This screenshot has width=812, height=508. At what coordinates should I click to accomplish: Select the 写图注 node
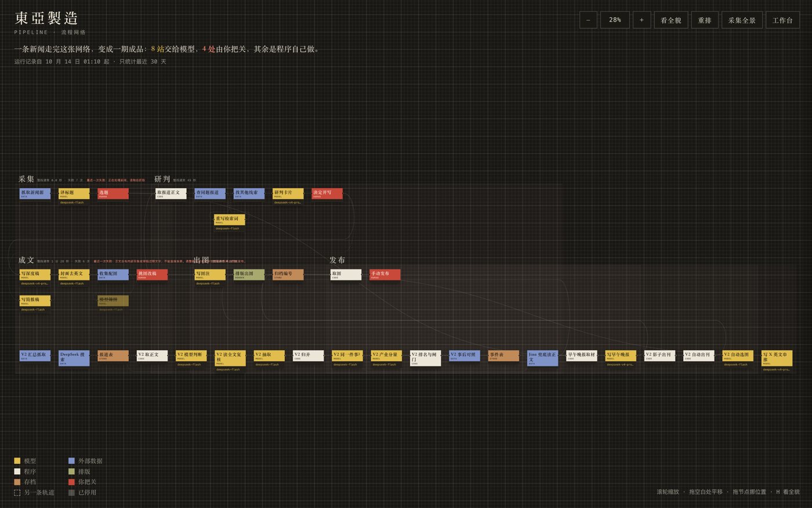tap(210, 275)
